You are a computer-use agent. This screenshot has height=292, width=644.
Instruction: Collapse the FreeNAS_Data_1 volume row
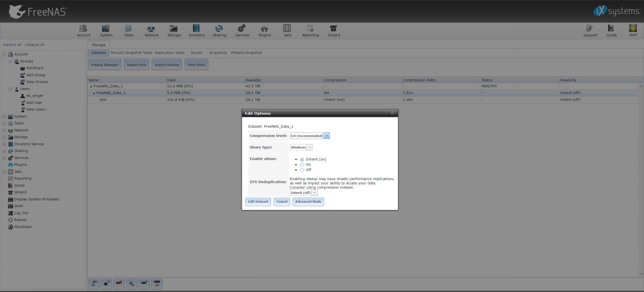tap(91, 86)
